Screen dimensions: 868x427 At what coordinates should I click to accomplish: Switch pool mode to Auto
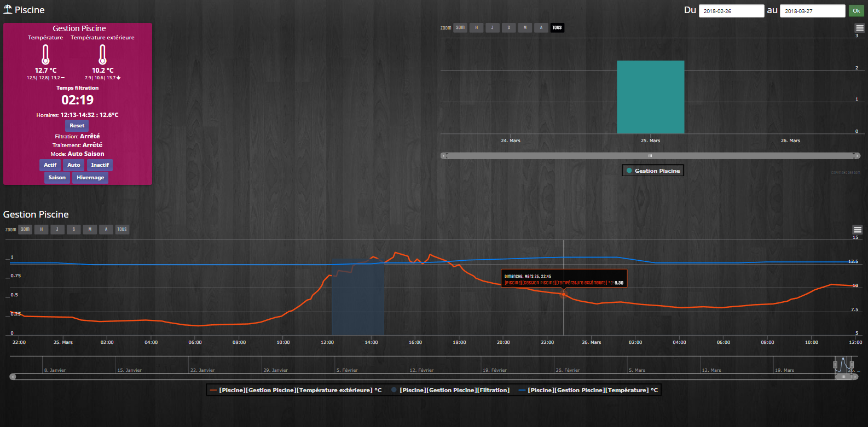tap(74, 165)
